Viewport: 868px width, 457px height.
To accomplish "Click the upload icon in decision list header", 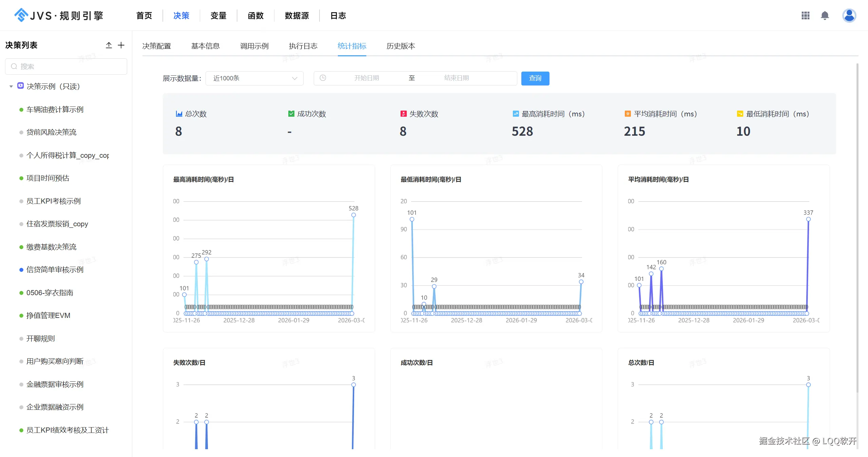I will (109, 45).
